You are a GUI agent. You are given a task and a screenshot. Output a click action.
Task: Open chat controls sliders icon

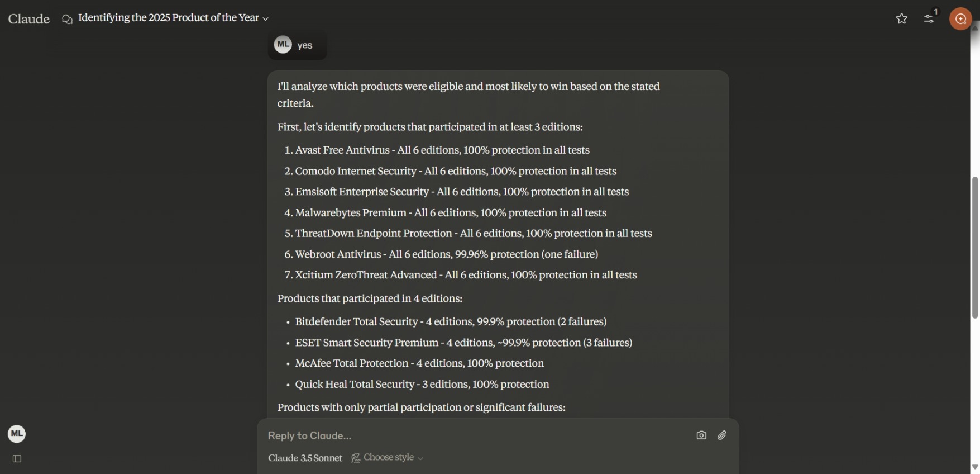click(x=929, y=18)
